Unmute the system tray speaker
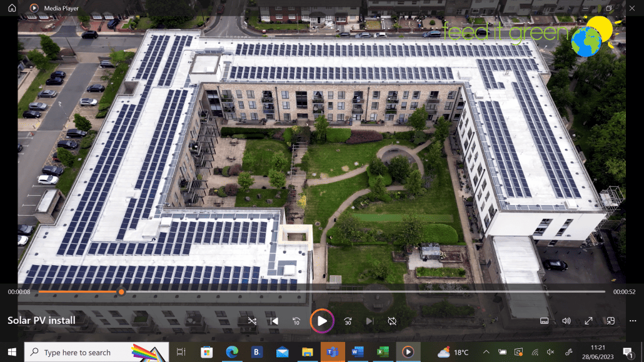Screen dimensions: 644x362 (x=551, y=352)
